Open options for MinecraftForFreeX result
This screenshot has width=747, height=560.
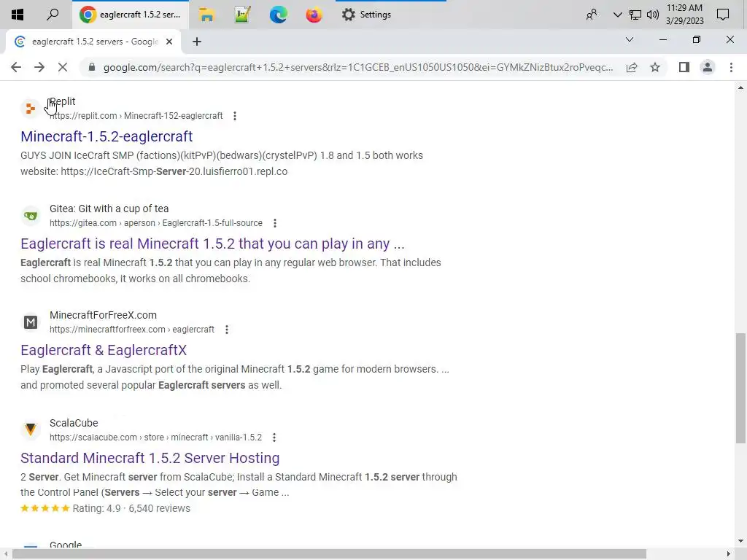227,330
